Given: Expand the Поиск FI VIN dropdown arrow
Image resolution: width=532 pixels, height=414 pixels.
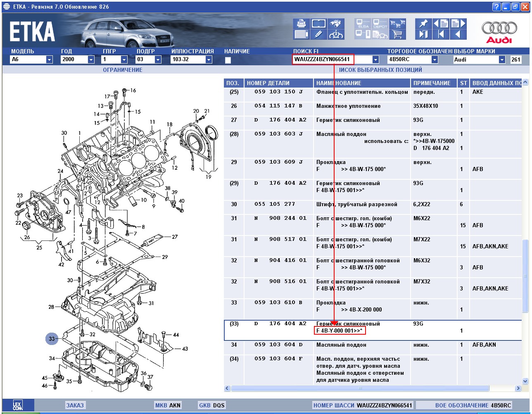Looking at the screenshot, I should [375, 59].
